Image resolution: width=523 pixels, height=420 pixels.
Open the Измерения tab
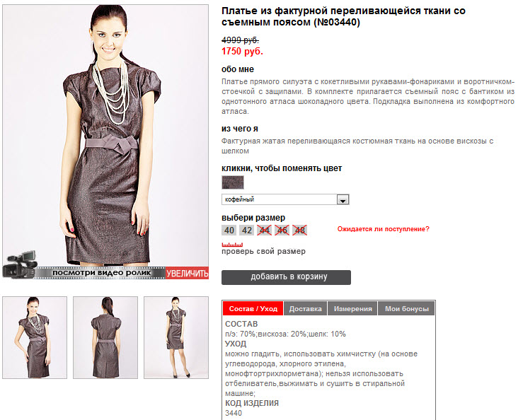click(x=352, y=309)
